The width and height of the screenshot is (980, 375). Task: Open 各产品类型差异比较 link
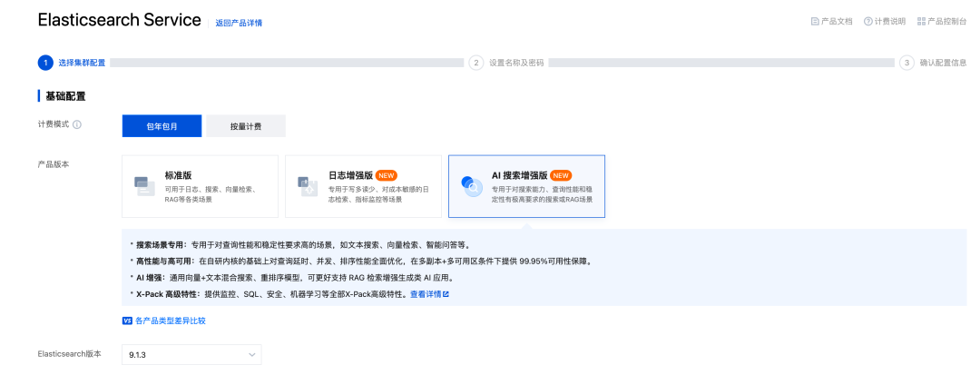coord(170,321)
